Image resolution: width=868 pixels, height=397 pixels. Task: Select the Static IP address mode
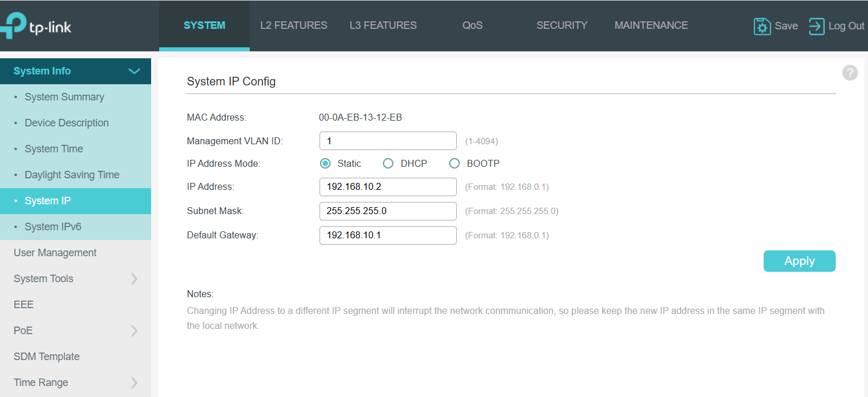click(x=325, y=163)
